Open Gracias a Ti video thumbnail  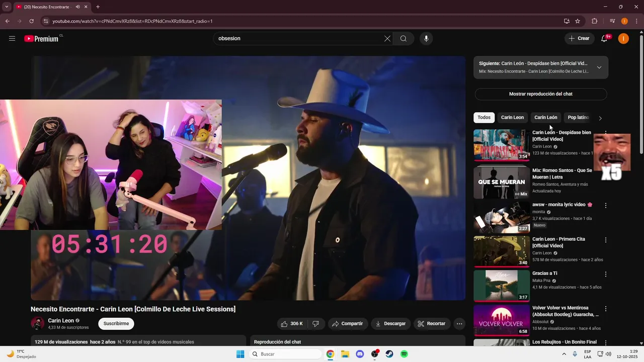(x=502, y=286)
